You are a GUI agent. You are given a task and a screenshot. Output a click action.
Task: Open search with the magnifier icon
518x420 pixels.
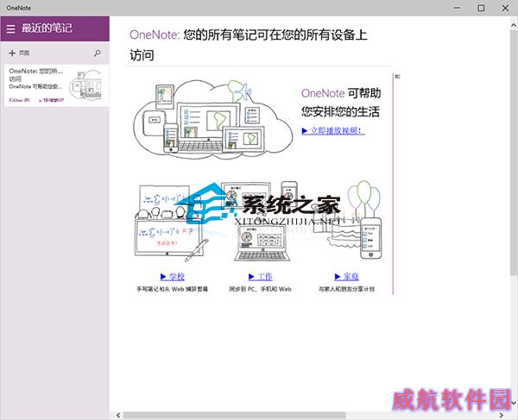(x=97, y=53)
